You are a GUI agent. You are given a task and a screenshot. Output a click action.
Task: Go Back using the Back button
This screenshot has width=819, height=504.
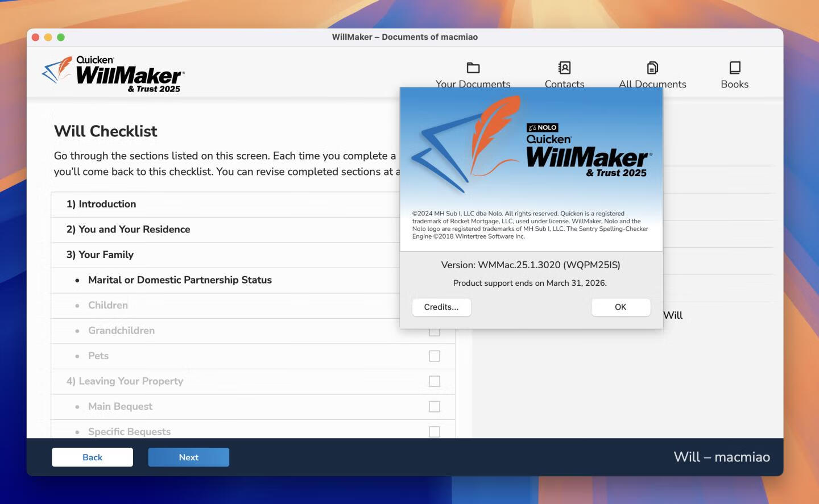[92, 457]
